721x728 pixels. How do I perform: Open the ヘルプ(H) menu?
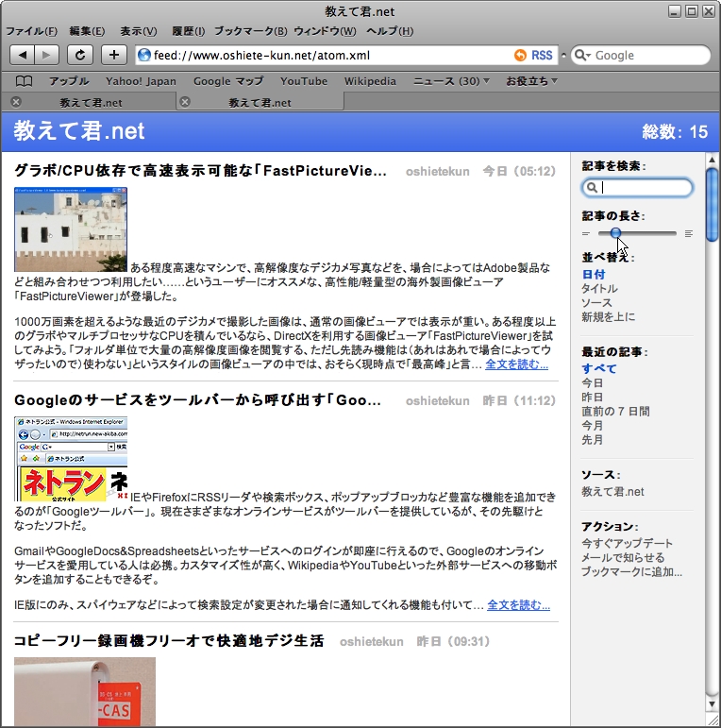pyautogui.click(x=390, y=31)
